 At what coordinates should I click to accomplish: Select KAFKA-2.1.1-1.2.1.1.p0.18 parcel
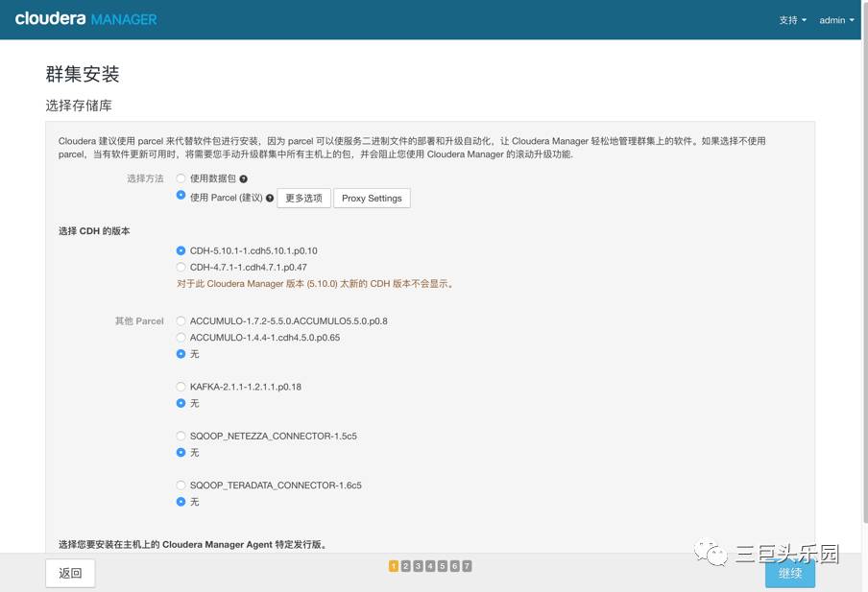click(181, 387)
